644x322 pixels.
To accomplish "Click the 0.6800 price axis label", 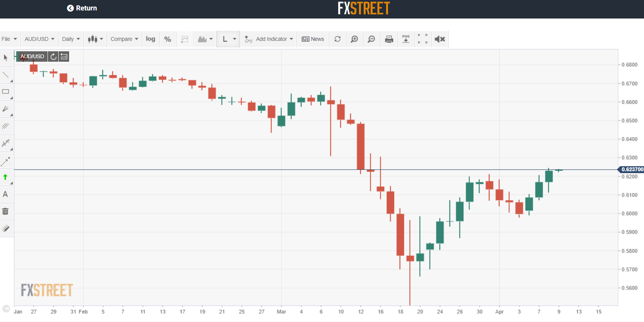I will [629, 65].
